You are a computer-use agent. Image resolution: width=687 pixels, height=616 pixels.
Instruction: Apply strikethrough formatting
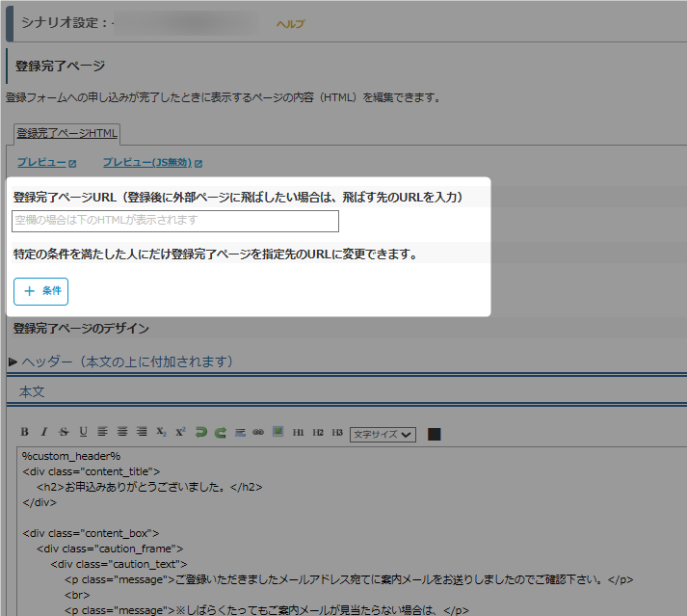[x=64, y=433]
